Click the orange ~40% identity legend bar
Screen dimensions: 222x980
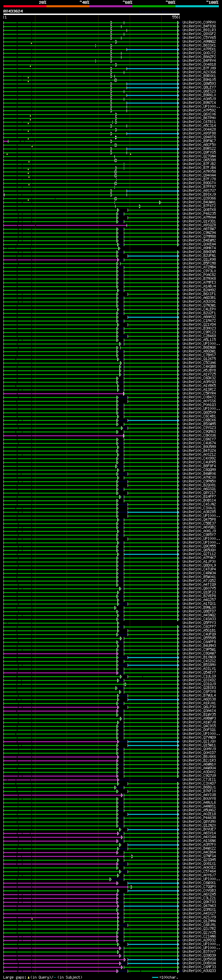(x=68, y=6)
